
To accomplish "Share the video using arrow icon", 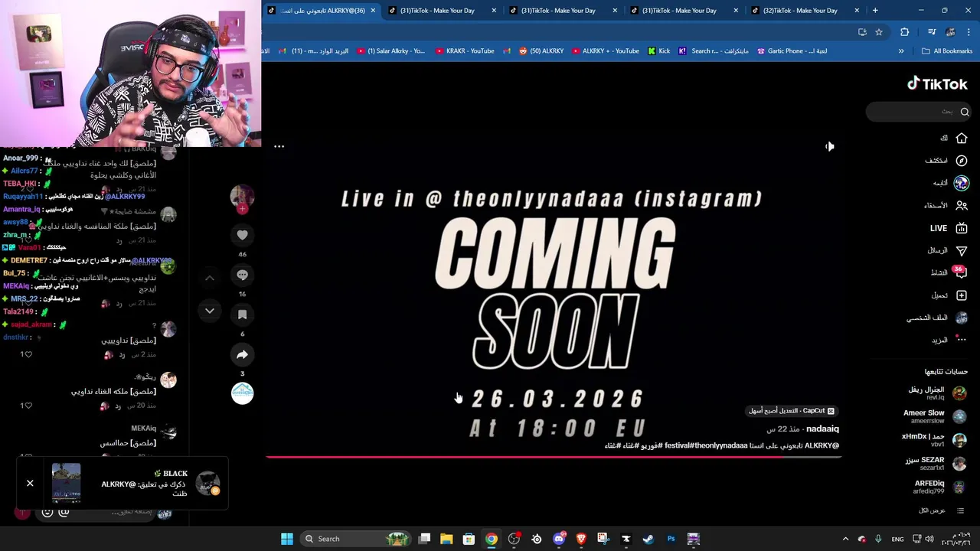I will coord(242,354).
